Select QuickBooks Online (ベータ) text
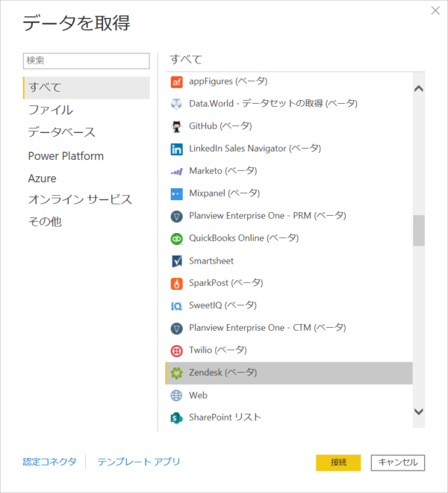The height and width of the screenshot is (493, 448). pyautogui.click(x=243, y=238)
